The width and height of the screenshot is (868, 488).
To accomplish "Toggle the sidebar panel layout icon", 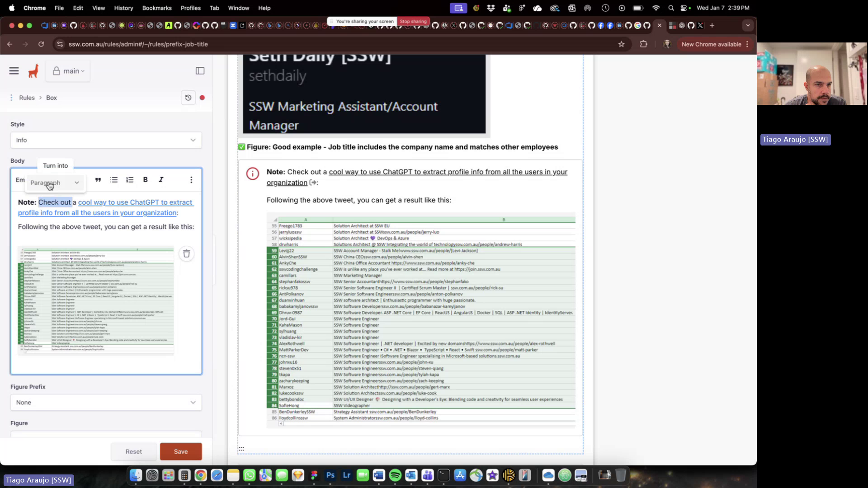I will click(x=200, y=71).
